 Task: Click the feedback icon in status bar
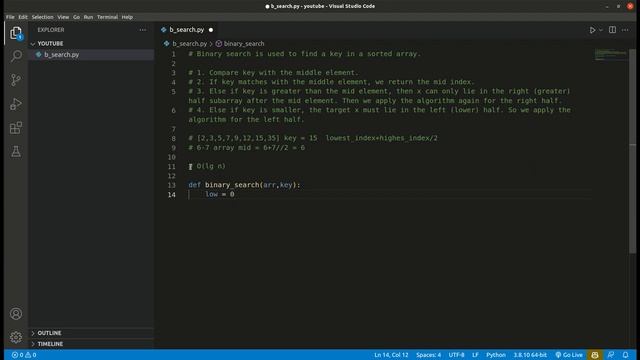point(611,355)
